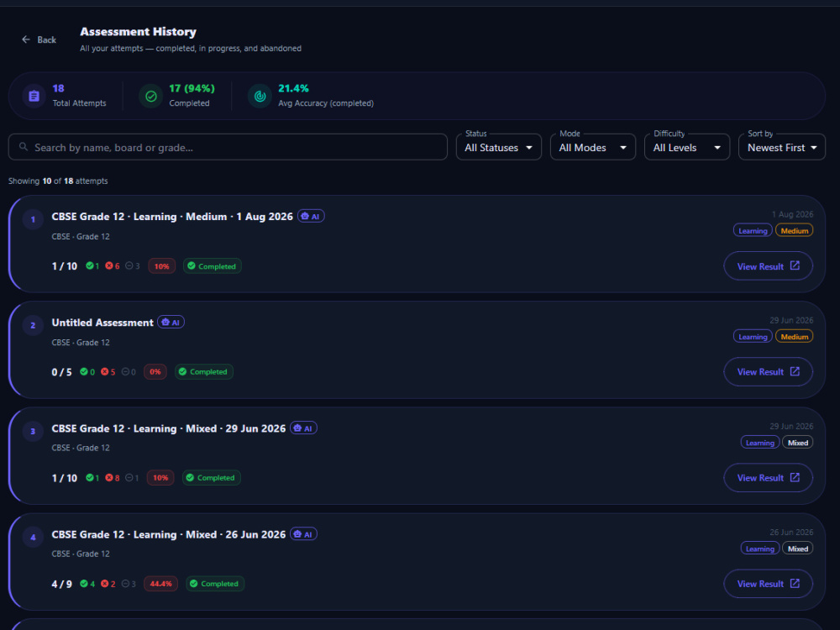The width and height of the screenshot is (840, 630).
Task: Go Back to the previous page
Action: 39,39
